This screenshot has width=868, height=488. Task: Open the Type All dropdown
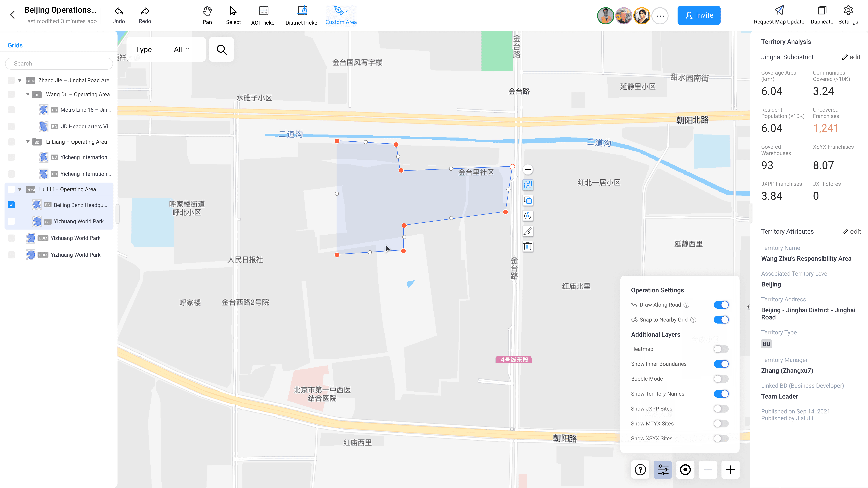coord(181,50)
